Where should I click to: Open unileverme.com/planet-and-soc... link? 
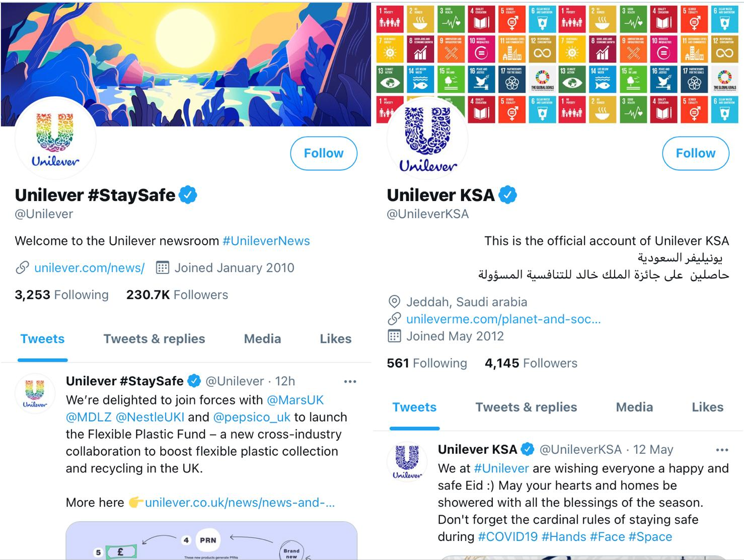(503, 319)
